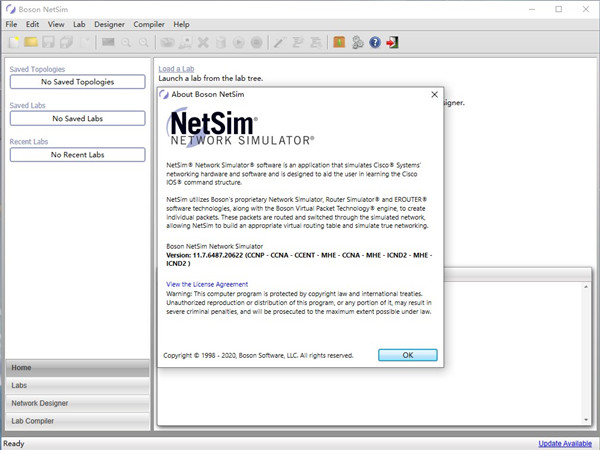The width and height of the screenshot is (600, 450).
Task: Click the Update Available status link
Action: [x=565, y=443]
